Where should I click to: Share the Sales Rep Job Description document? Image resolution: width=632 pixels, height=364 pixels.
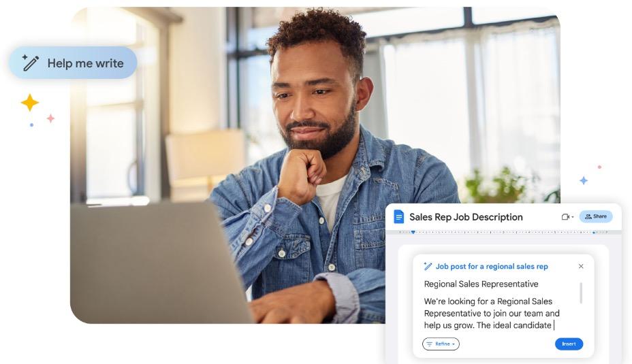596,216
